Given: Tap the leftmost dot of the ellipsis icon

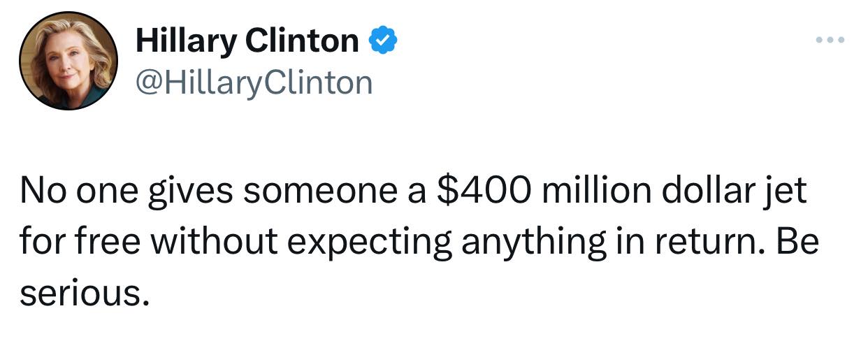Looking at the screenshot, I should [820, 39].
